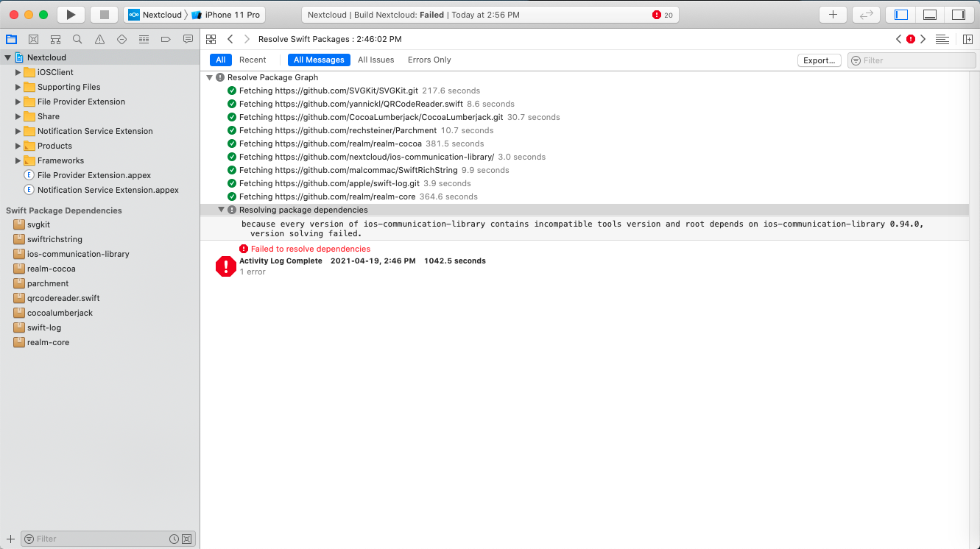Open the Symbol navigator
The width and height of the screenshot is (980, 549).
point(55,39)
